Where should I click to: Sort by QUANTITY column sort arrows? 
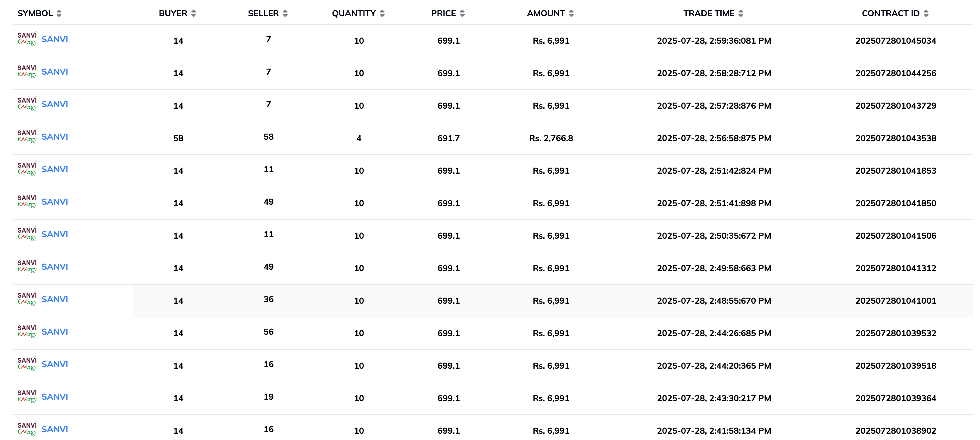382,13
